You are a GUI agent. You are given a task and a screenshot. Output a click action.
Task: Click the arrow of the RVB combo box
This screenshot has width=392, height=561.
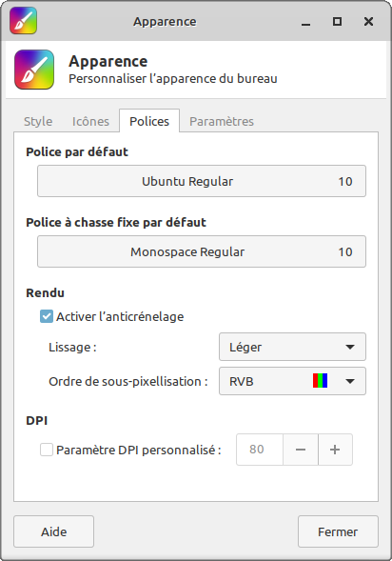coord(350,381)
